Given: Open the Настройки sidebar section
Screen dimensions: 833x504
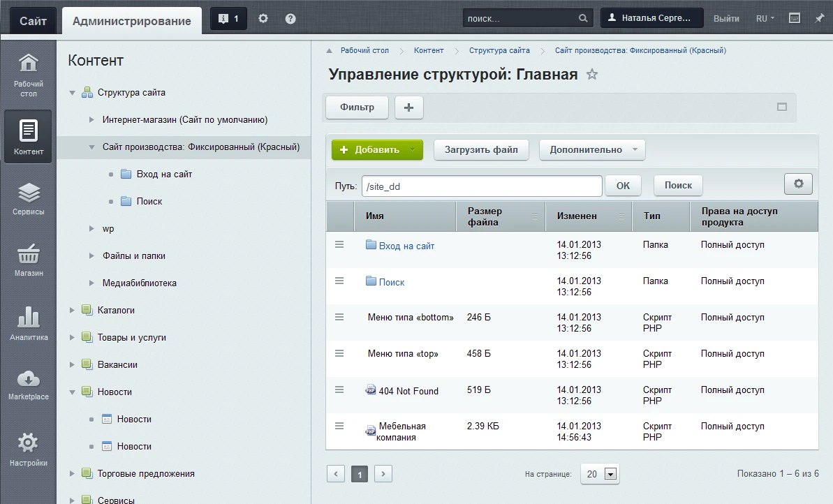Looking at the screenshot, I should click(x=28, y=450).
